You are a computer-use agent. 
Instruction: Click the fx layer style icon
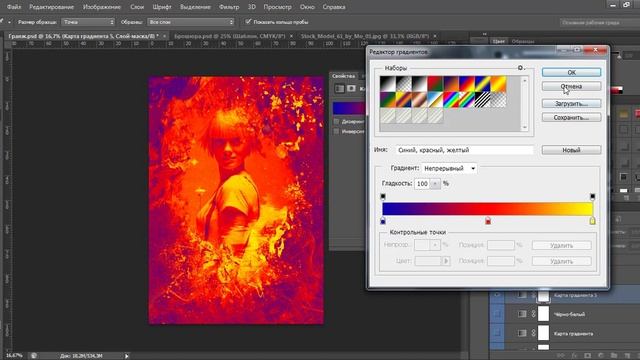pyautogui.click(x=574, y=356)
